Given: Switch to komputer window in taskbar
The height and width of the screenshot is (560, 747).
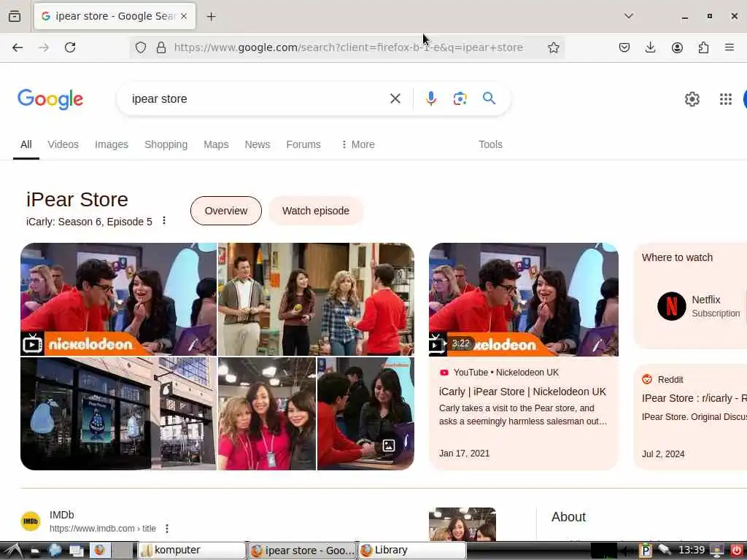Looking at the screenshot, I should [192, 551].
